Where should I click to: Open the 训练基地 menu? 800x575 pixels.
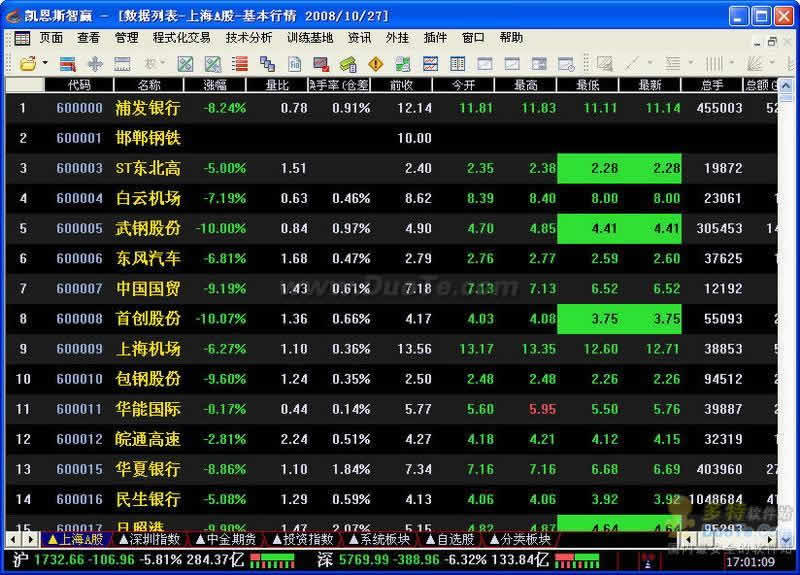pos(310,38)
